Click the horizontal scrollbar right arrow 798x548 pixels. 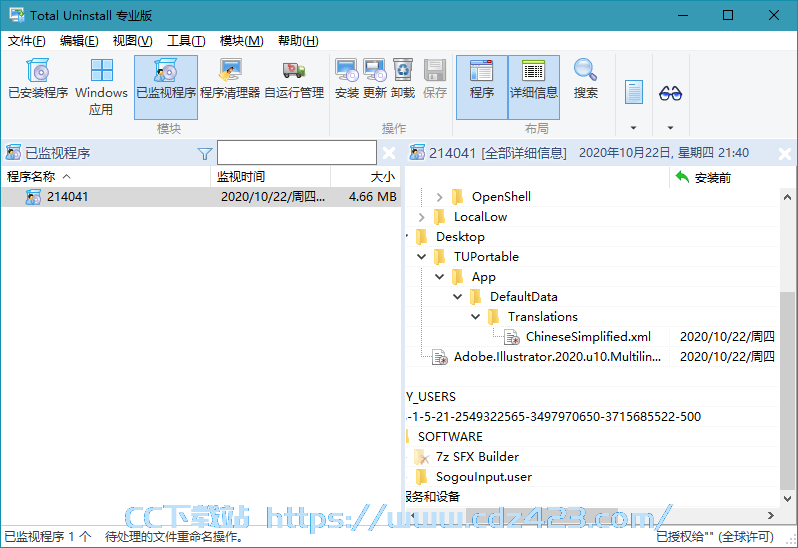pyautogui.click(x=771, y=515)
